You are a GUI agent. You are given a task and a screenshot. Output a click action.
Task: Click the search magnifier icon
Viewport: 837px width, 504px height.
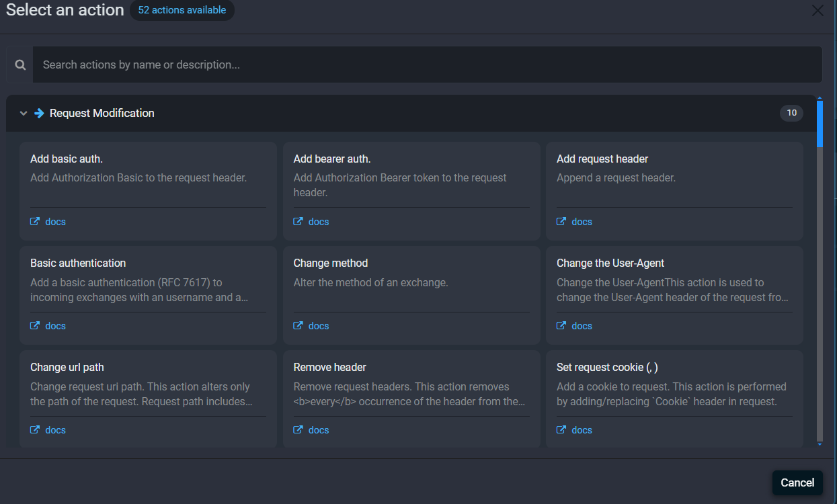[x=20, y=65]
